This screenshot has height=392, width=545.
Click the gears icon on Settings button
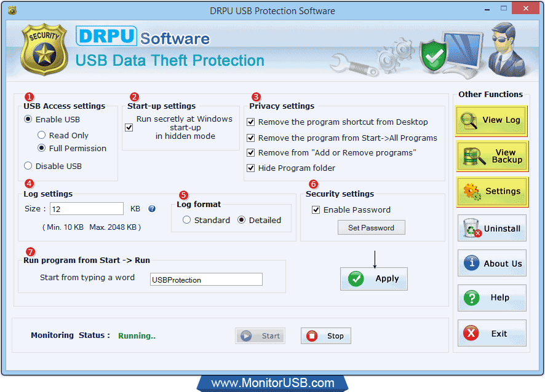[472, 192]
